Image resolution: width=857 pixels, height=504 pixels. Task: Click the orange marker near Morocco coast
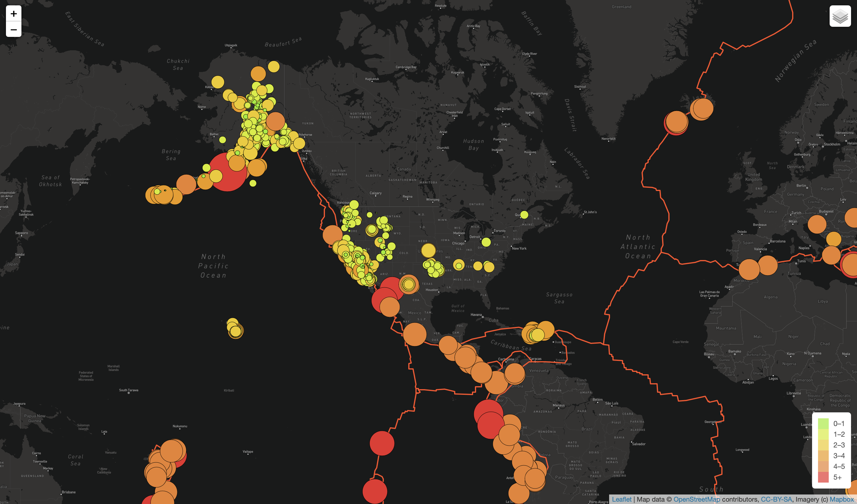[x=749, y=269]
